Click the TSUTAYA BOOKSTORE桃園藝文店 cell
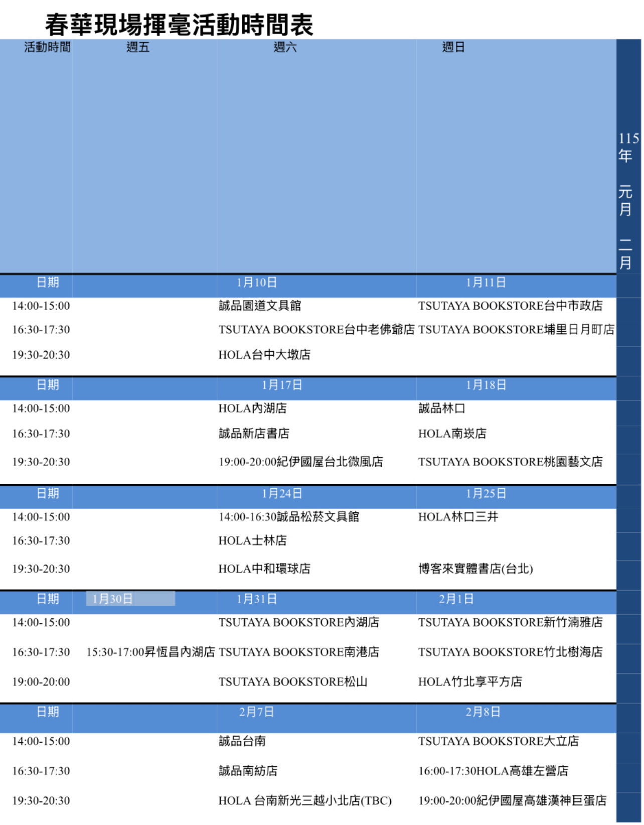644x825 pixels. click(x=510, y=462)
